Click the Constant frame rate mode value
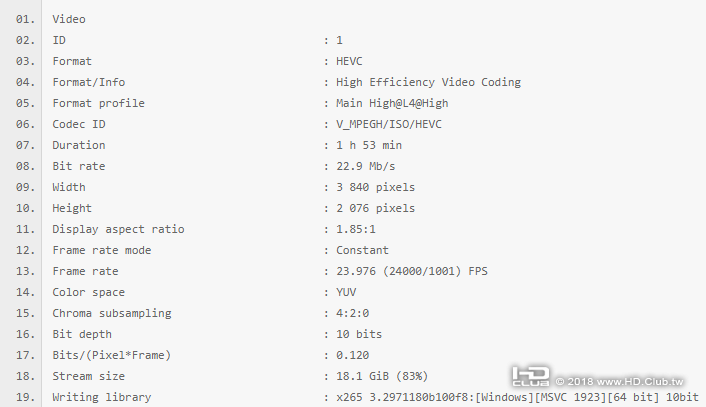This screenshot has height=407, width=706. pyautogui.click(x=363, y=250)
